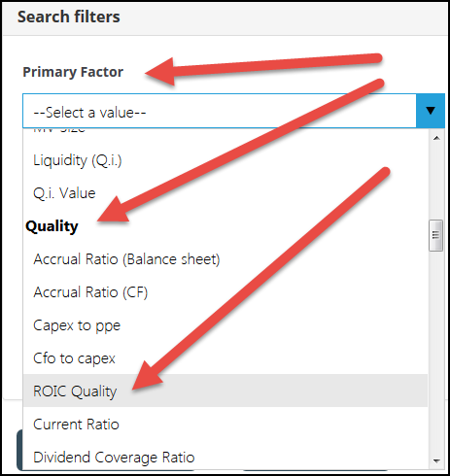Choose the Current Ratio option

225,425
